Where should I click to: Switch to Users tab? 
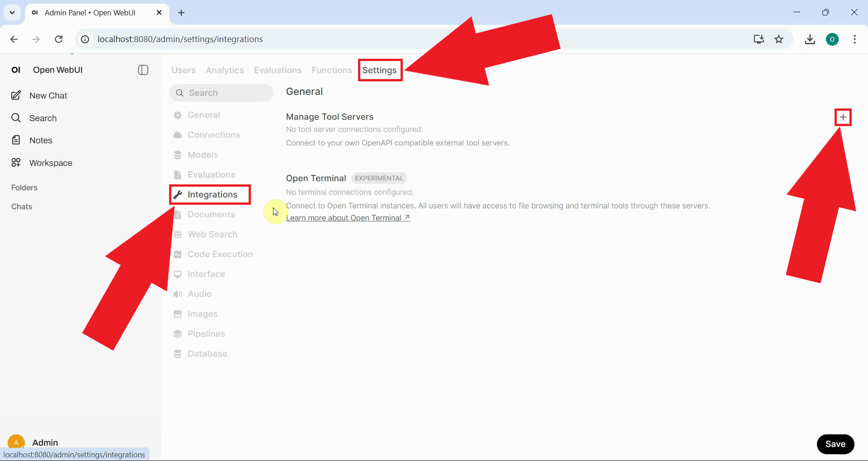(x=184, y=71)
